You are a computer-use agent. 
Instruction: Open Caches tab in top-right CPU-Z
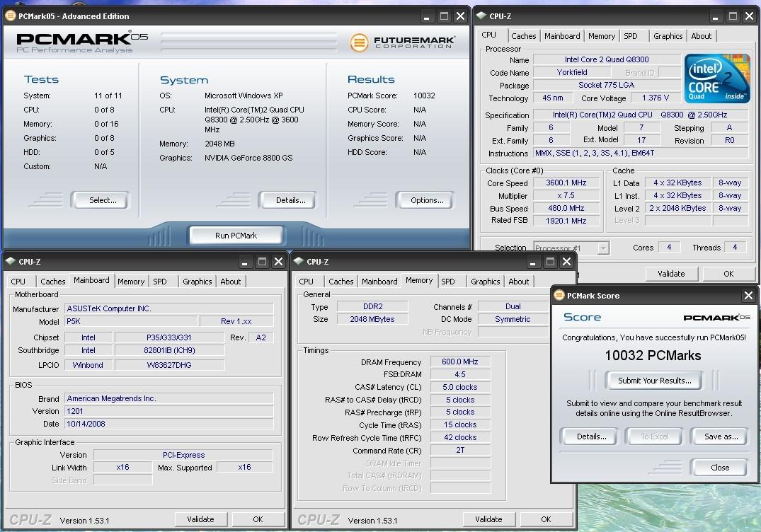tap(524, 36)
